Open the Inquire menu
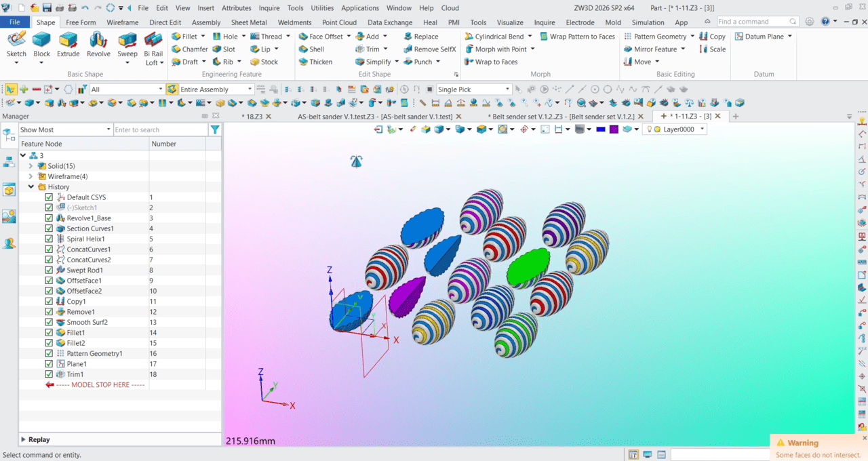The image size is (868, 461). pyautogui.click(x=269, y=8)
